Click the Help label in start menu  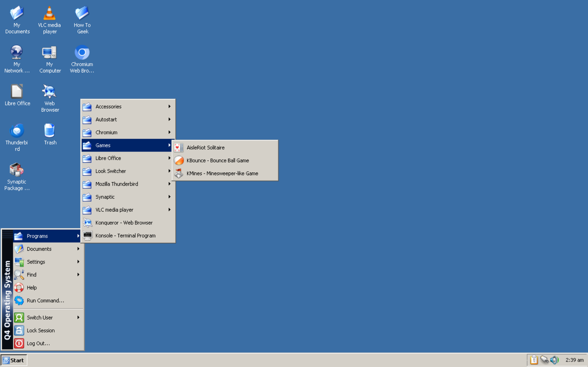click(x=32, y=287)
